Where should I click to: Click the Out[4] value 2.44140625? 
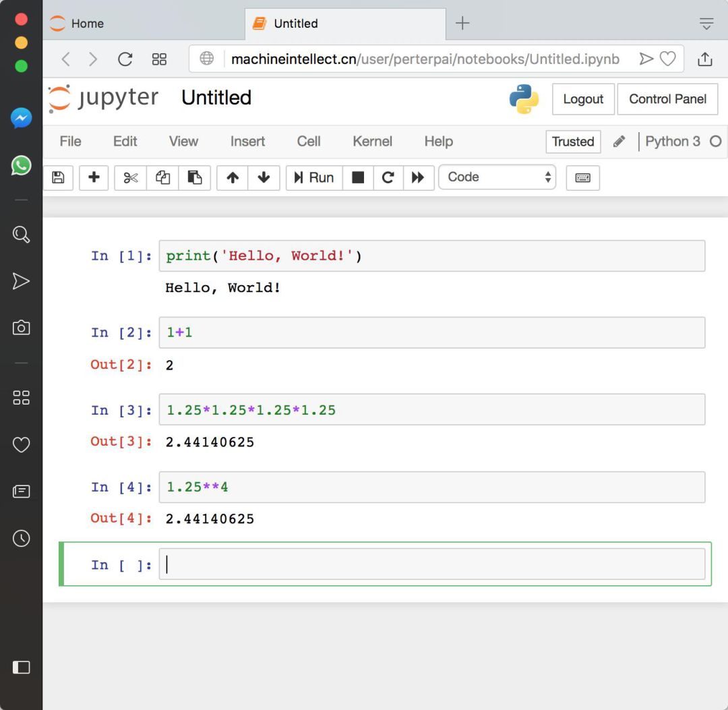[210, 519]
